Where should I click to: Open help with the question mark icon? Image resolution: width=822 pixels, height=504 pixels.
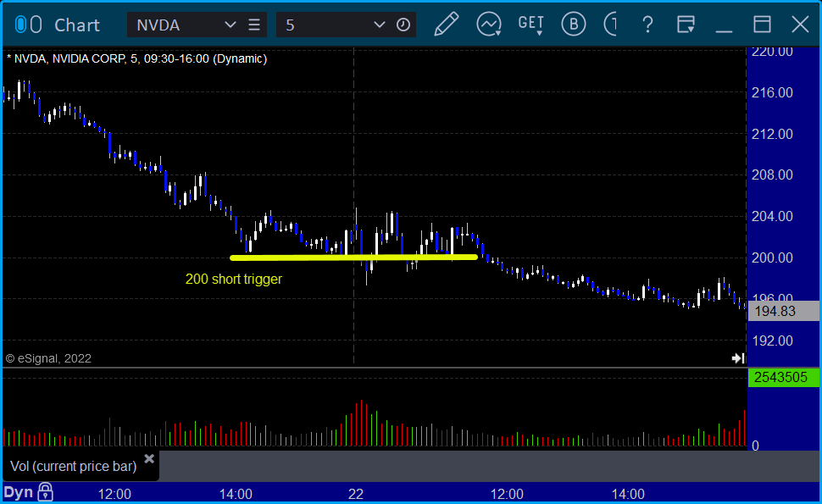click(x=648, y=25)
